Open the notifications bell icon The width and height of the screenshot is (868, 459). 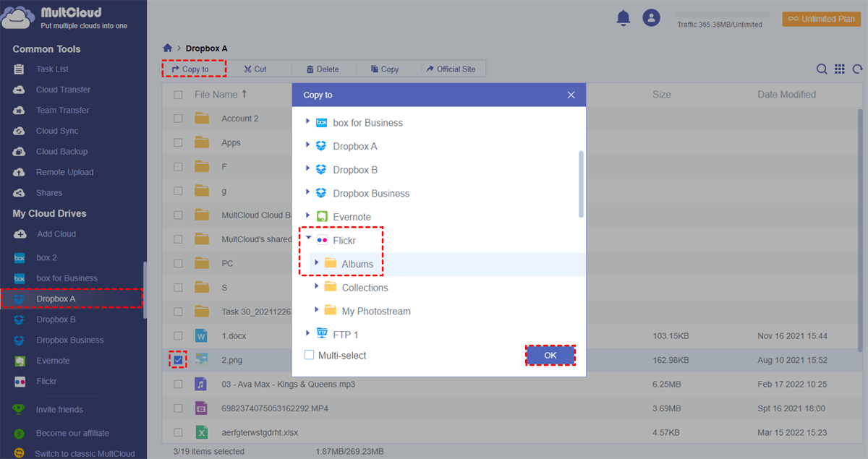coord(624,18)
